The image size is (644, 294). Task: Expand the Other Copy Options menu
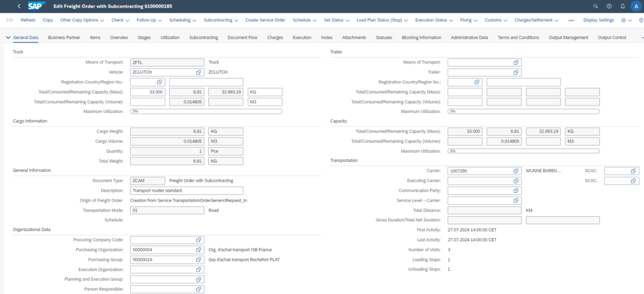pyautogui.click(x=82, y=20)
